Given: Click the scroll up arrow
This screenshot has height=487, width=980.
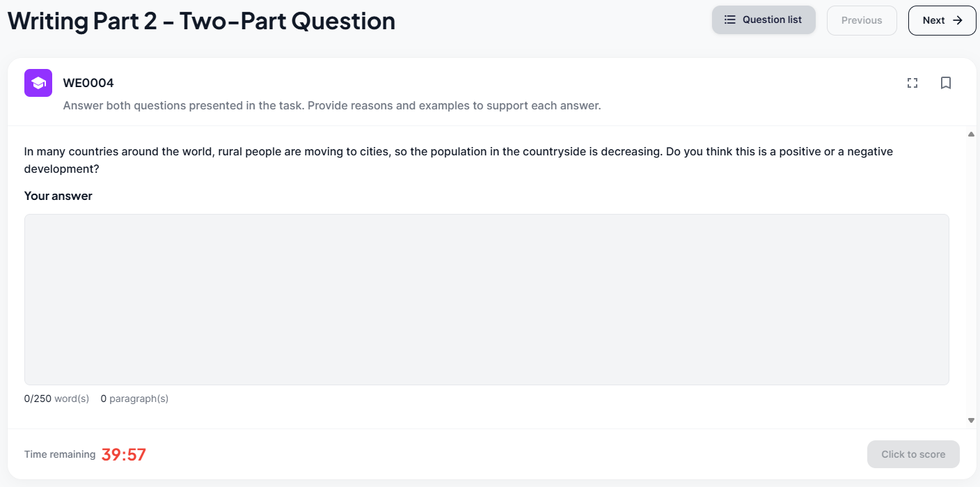Looking at the screenshot, I should coord(971,134).
